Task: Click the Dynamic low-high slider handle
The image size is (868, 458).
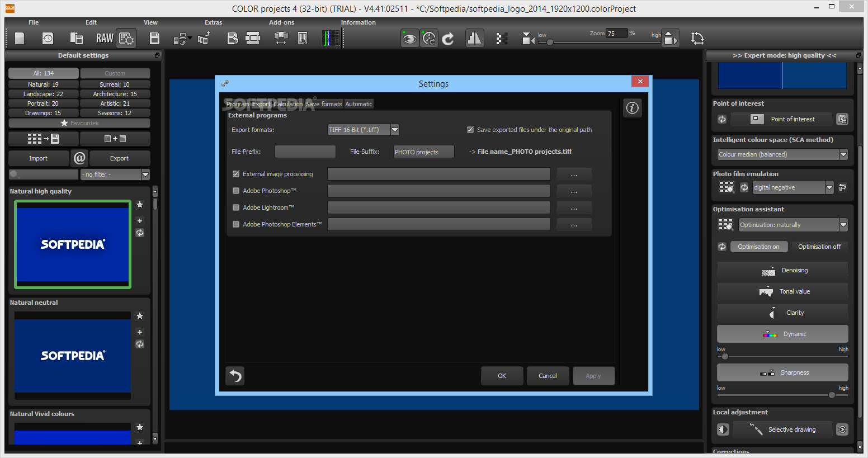Action: [725, 356]
